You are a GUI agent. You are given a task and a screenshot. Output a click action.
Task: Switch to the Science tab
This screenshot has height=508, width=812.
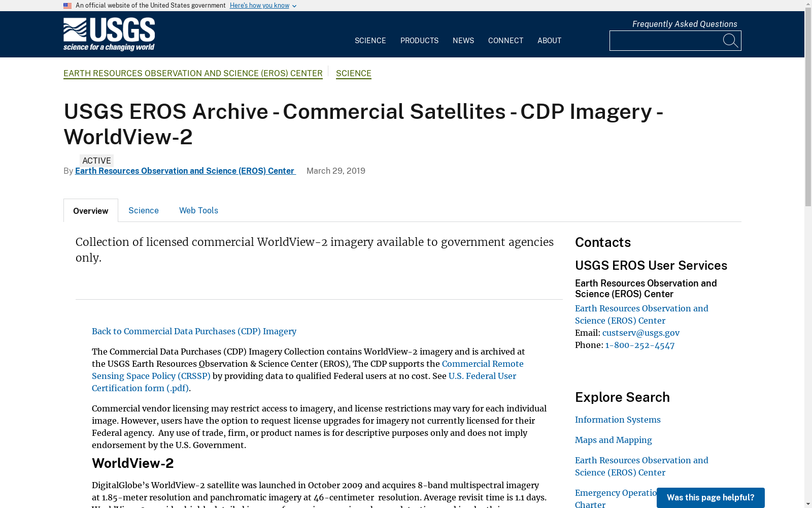coord(144,210)
